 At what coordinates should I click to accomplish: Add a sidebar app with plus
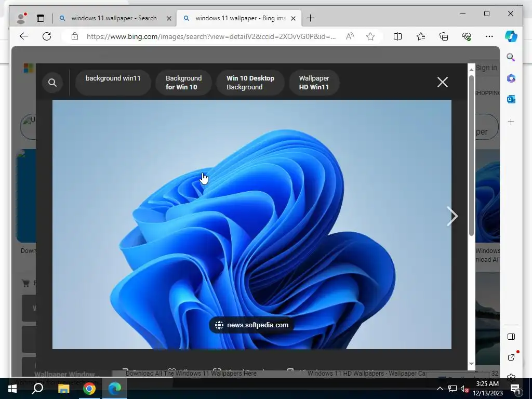click(511, 122)
